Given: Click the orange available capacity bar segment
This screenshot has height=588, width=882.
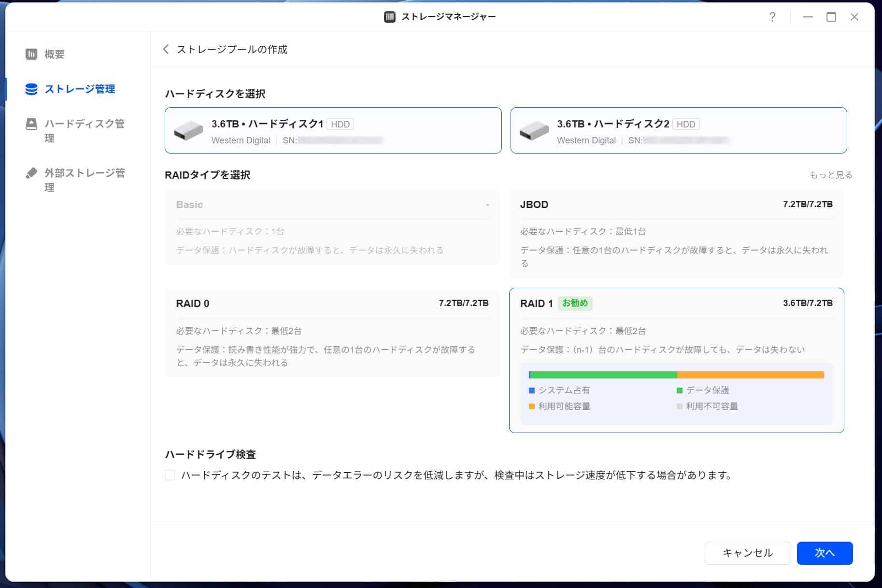Looking at the screenshot, I should click(x=750, y=375).
